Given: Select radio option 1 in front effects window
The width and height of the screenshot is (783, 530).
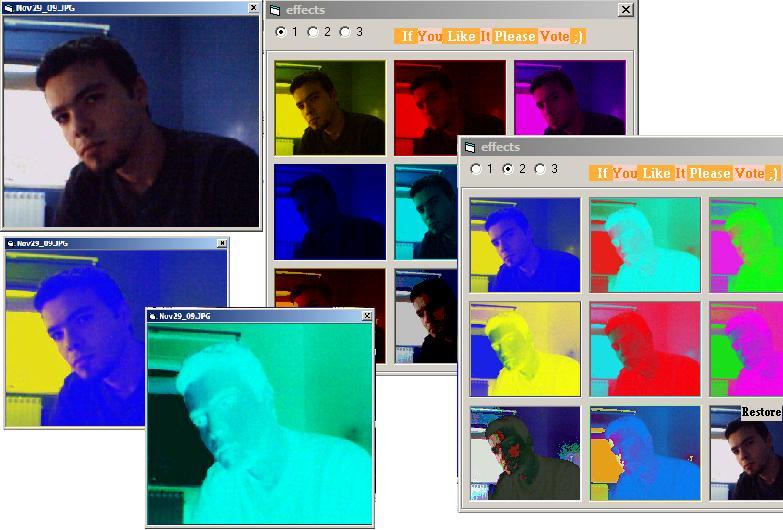Looking at the screenshot, I should coord(476,169).
